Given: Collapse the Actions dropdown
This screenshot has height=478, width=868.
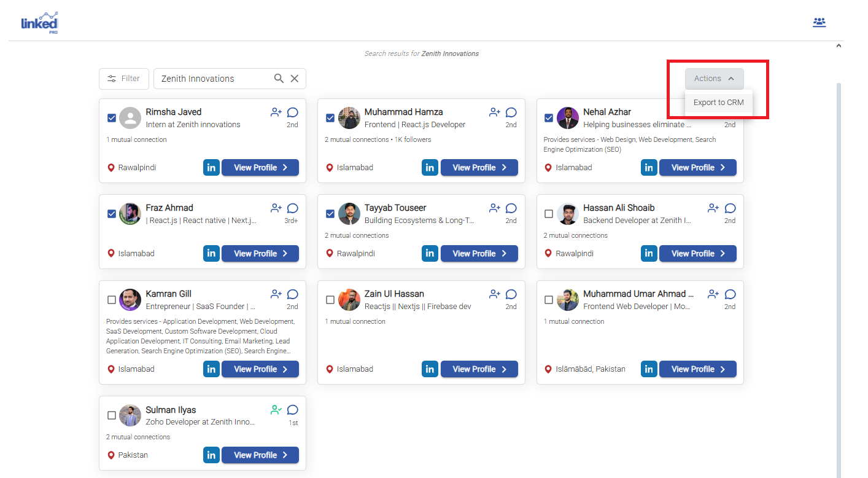Looking at the screenshot, I should point(714,79).
